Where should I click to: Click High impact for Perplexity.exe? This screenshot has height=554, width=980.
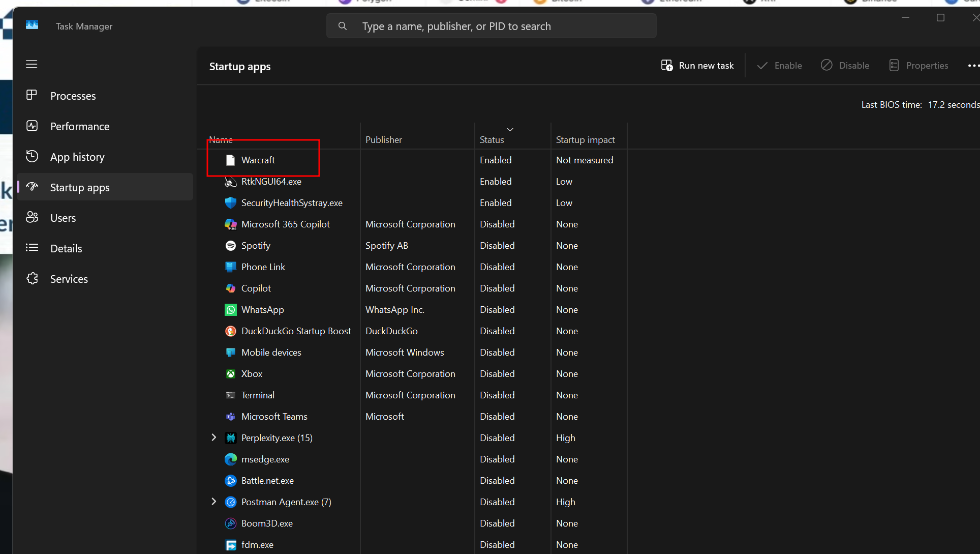565,438
